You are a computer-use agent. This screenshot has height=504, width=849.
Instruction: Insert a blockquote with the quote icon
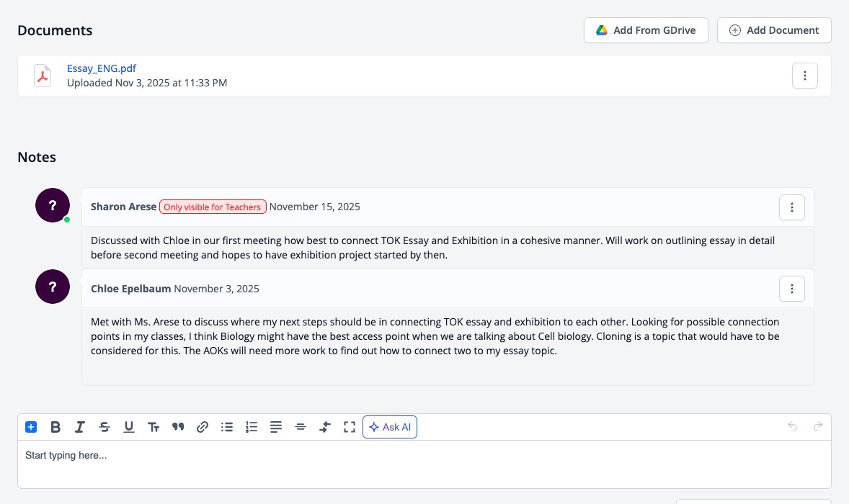[x=178, y=427]
